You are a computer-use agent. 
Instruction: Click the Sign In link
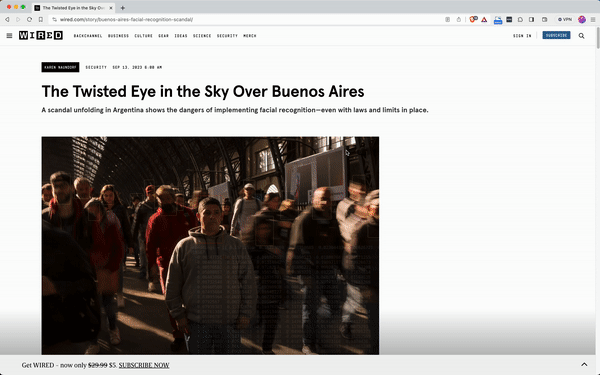[522, 36]
